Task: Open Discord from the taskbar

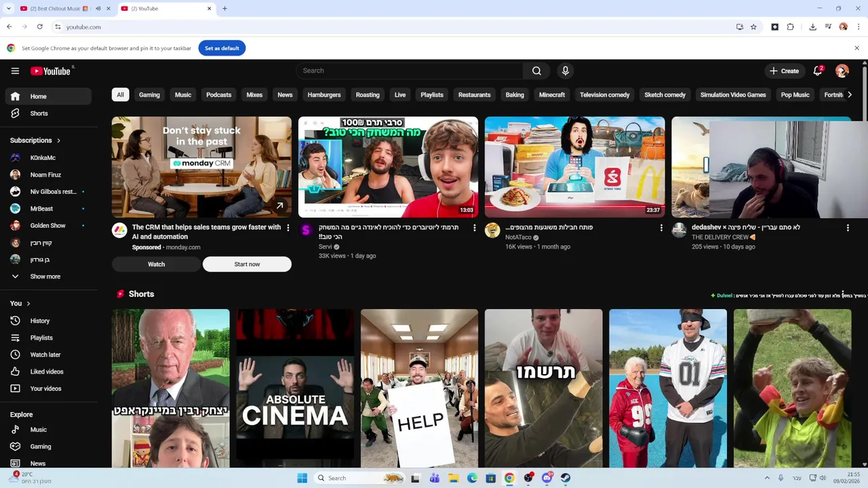Action: (x=547, y=478)
